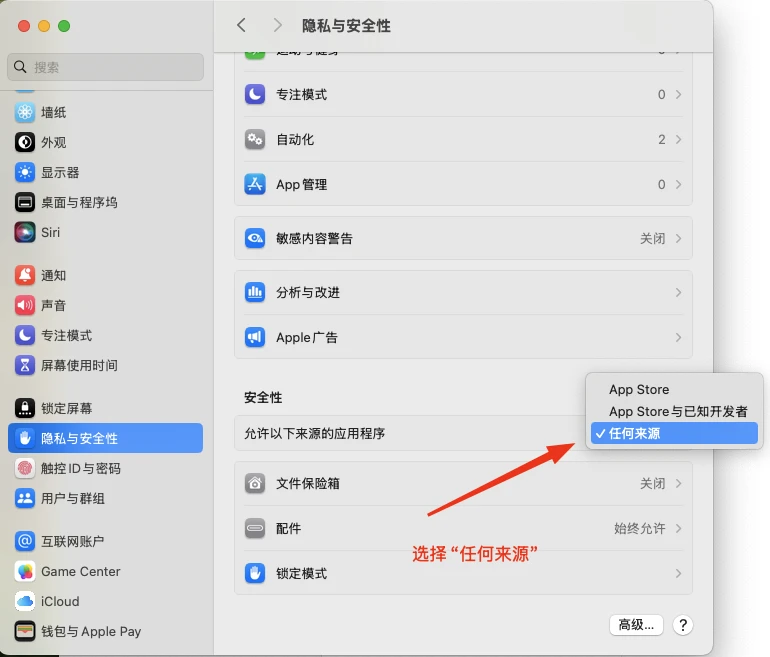Click the 自动化 gears icon in main list
This screenshot has width=770, height=657.
tap(255, 139)
